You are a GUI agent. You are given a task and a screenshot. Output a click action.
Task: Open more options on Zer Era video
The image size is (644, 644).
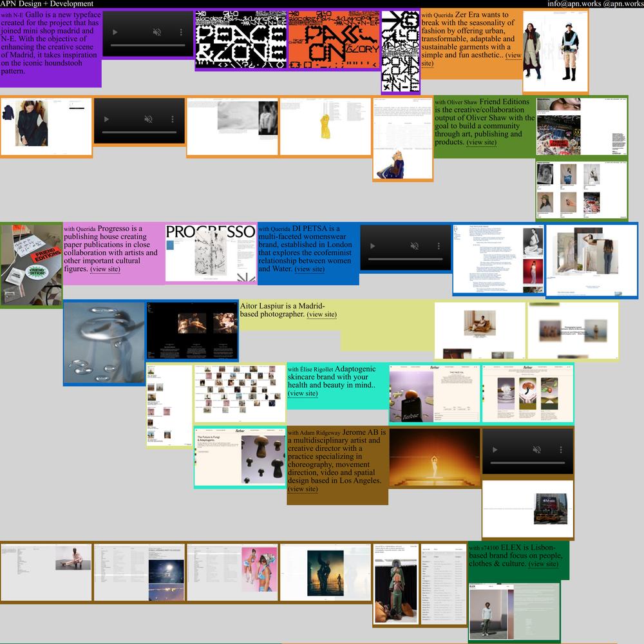173,119
